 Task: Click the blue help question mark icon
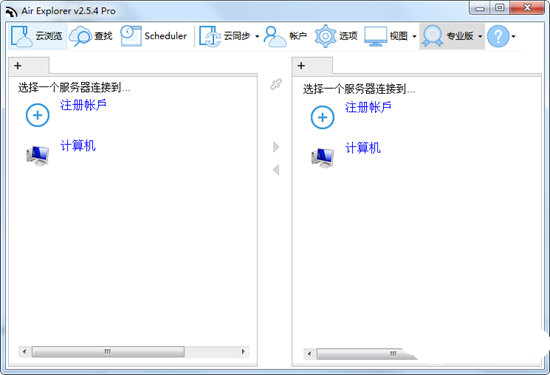498,36
